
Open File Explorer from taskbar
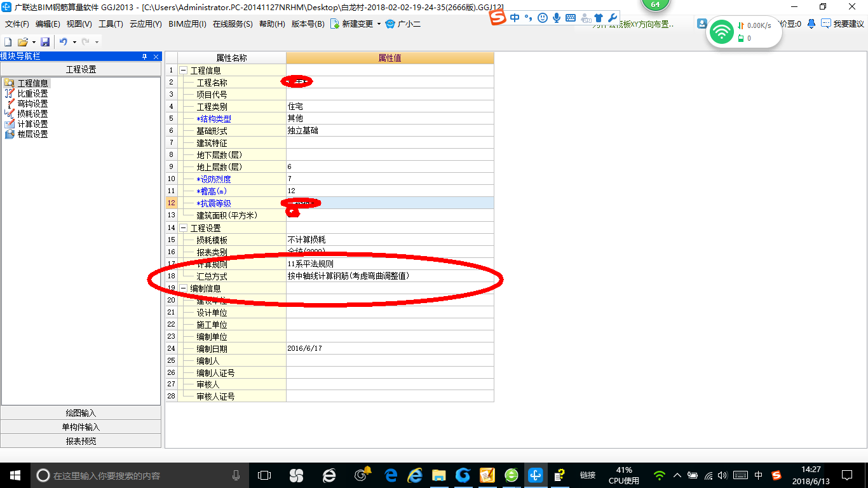coord(438,475)
